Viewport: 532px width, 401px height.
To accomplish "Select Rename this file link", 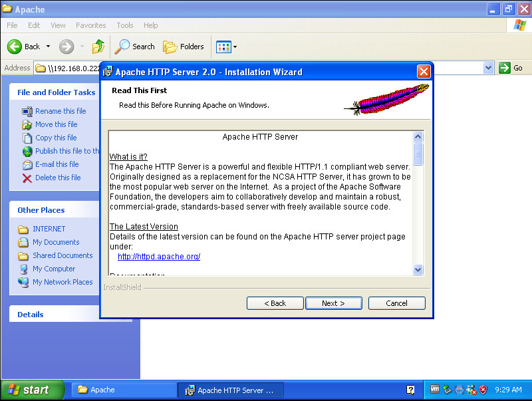I will click(x=61, y=111).
